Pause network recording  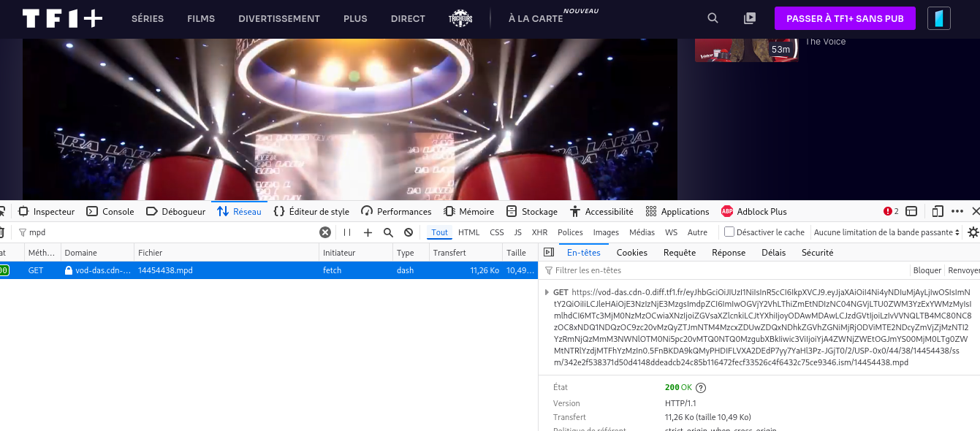tap(347, 232)
